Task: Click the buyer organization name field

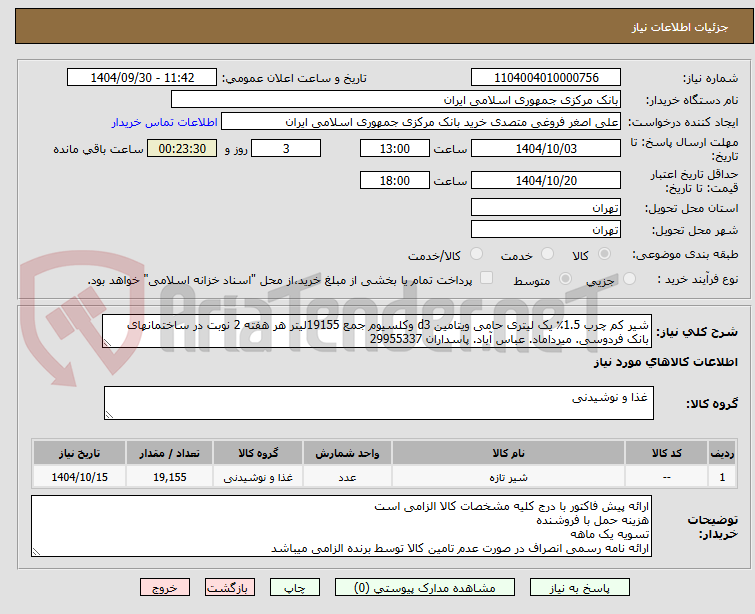Action: click(x=396, y=100)
